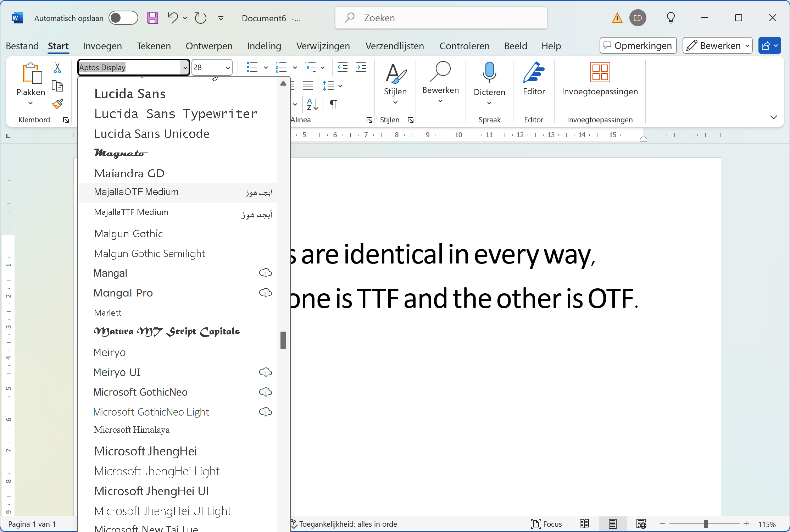Open the ED account profile
790x532 pixels.
[638, 18]
